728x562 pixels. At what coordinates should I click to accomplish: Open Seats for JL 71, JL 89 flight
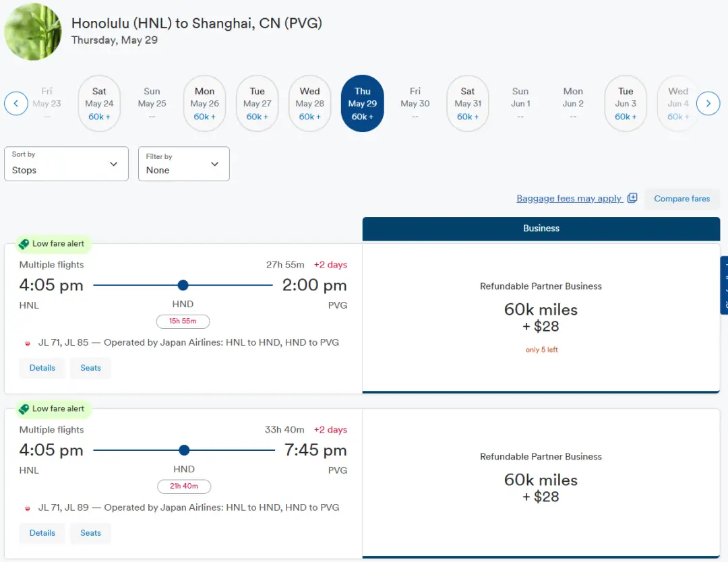point(90,533)
